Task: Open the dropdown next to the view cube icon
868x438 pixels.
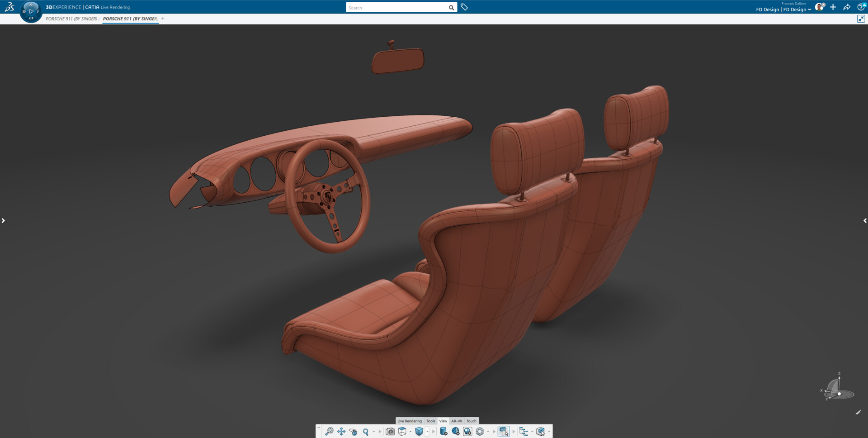Action: tap(410, 431)
